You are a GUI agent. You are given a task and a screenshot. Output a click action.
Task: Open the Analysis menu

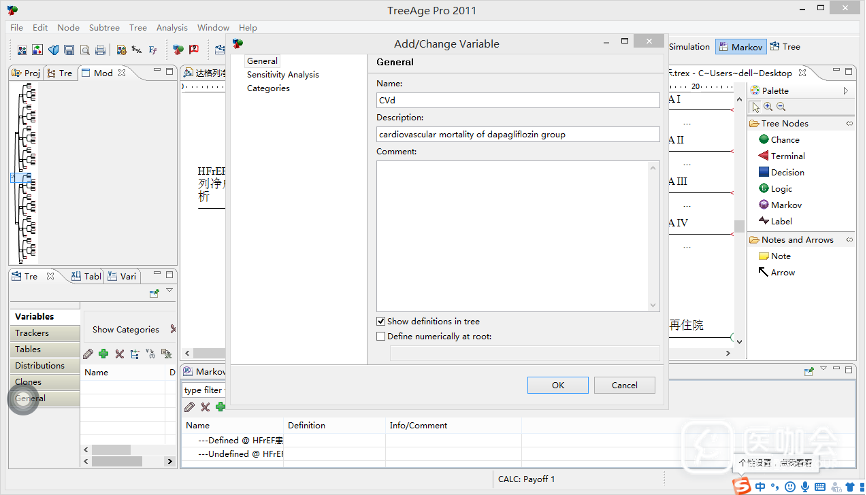click(x=171, y=28)
